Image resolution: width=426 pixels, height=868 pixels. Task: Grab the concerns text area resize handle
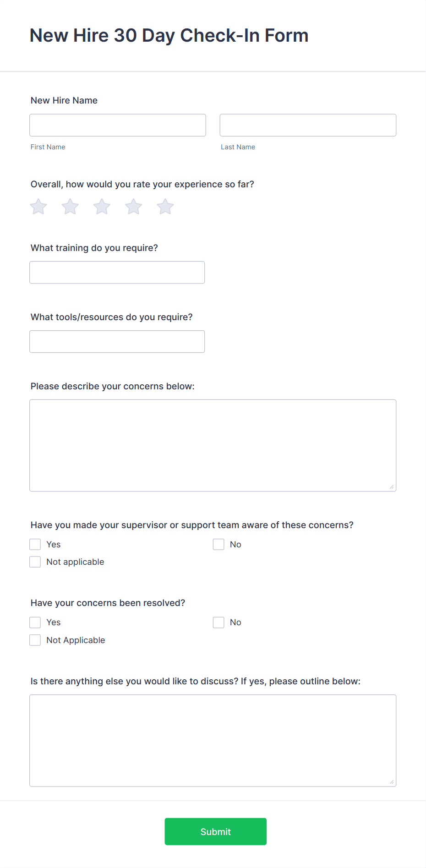[x=392, y=487]
